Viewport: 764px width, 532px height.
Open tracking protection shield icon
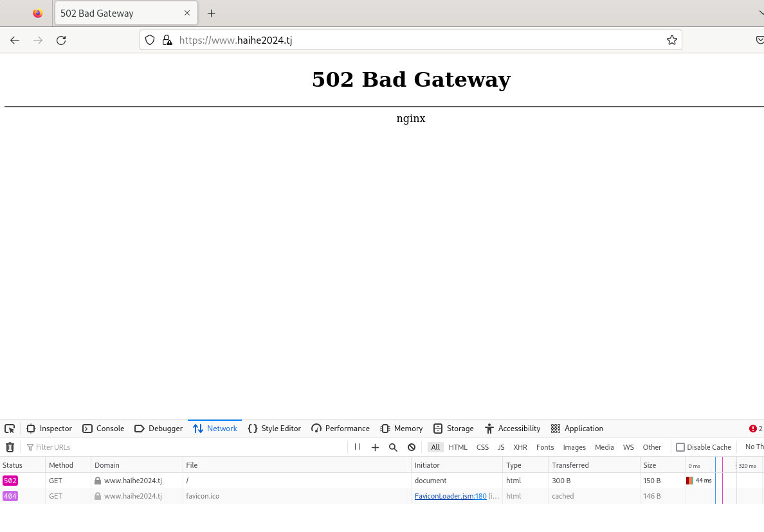pos(150,40)
